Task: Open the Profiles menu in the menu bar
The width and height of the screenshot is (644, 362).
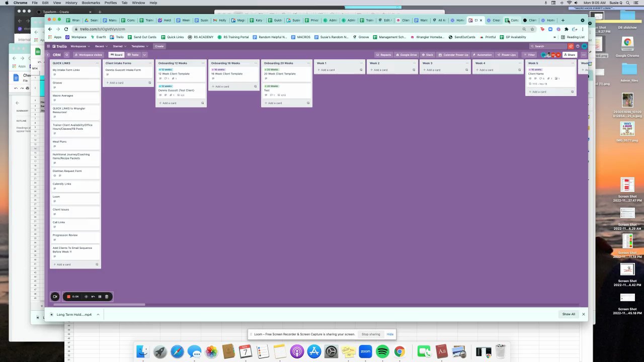Action: [x=111, y=3]
